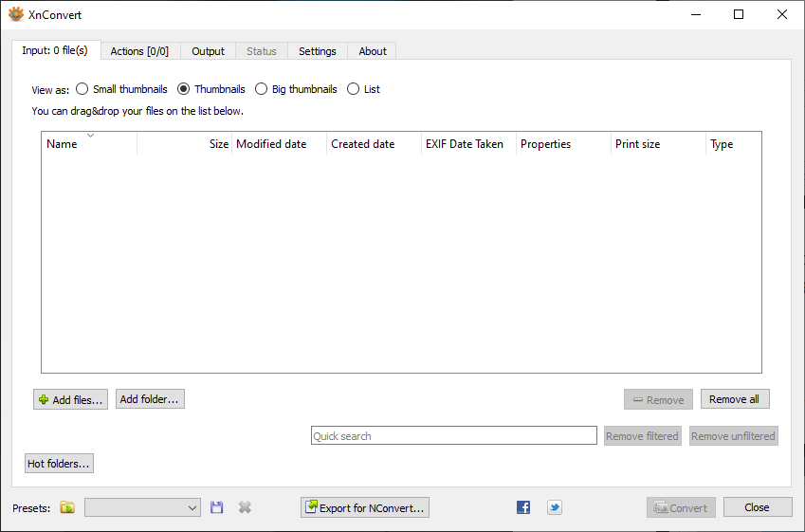
Task: Open the Presets dropdown list
Action: (143, 508)
